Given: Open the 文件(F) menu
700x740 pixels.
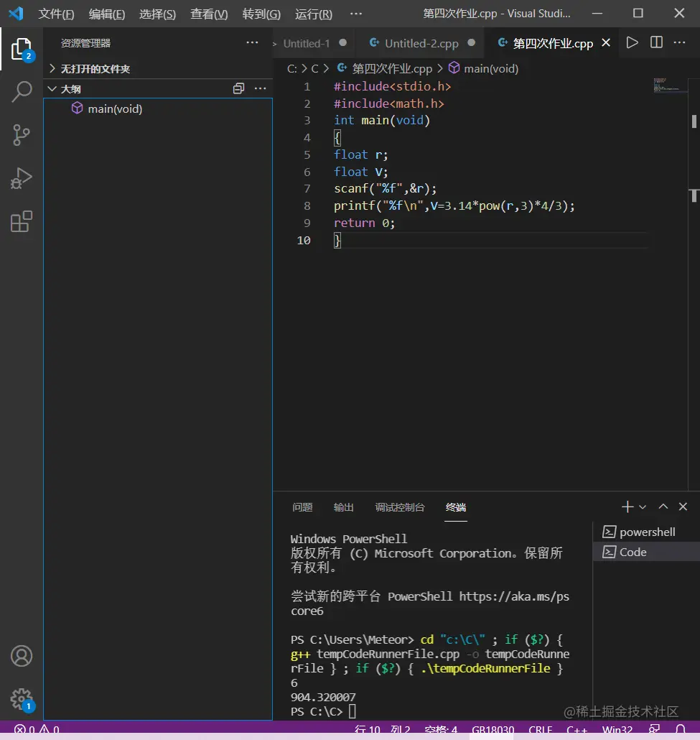Looking at the screenshot, I should click(x=56, y=14).
